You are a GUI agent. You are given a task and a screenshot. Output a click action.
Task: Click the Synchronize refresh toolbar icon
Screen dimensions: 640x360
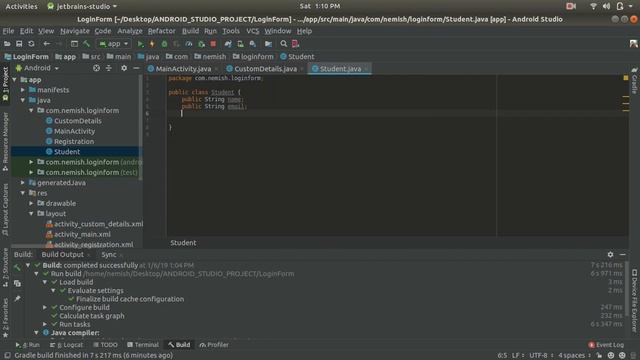(31, 44)
